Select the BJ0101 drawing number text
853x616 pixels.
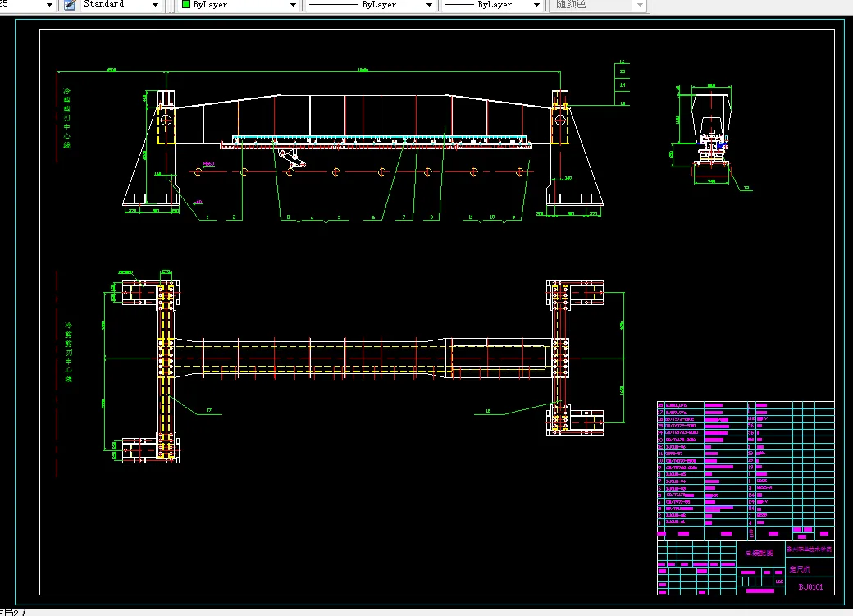coord(810,587)
